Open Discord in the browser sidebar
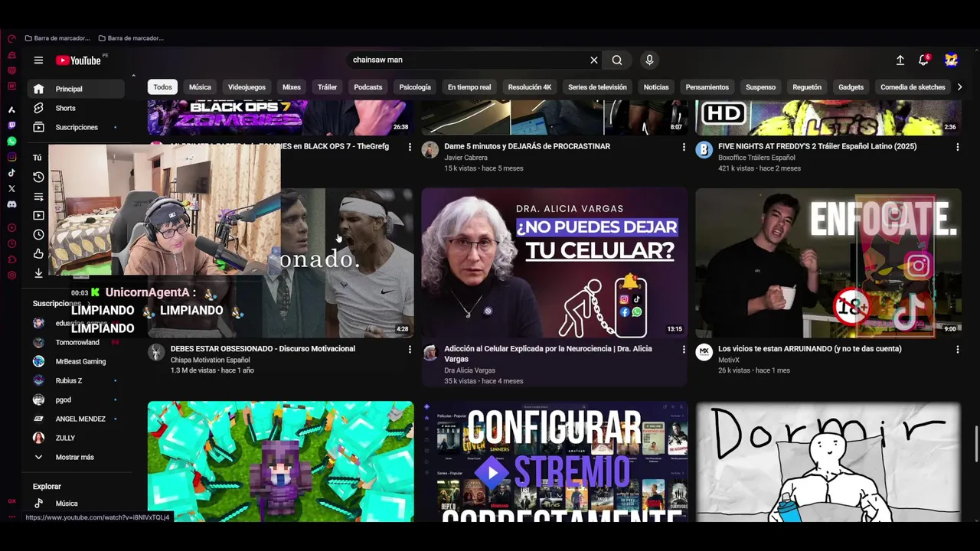980x551 pixels. [x=11, y=204]
